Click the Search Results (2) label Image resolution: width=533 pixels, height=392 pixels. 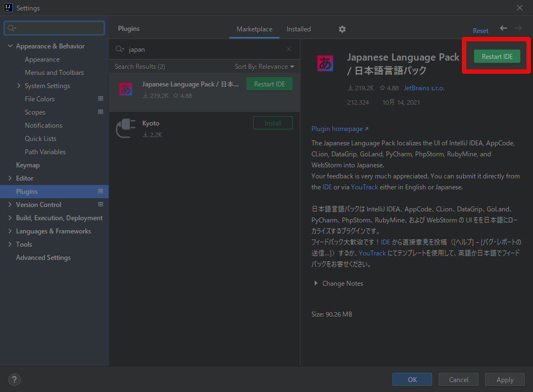tap(139, 67)
